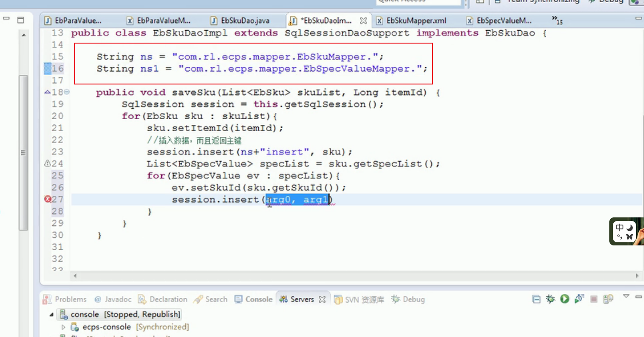Click the console server icon
Screen dimensions: 644x337
click(x=64, y=314)
